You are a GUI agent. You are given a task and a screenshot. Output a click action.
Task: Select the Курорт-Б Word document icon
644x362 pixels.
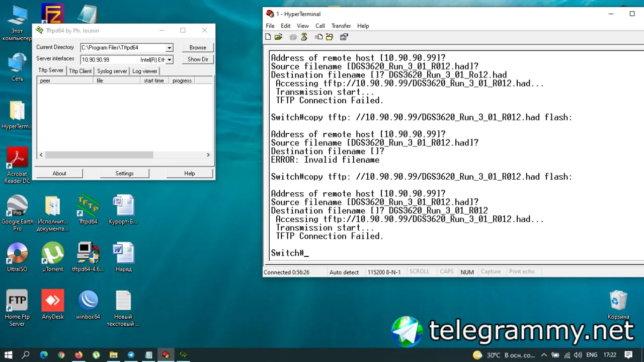[123, 209]
